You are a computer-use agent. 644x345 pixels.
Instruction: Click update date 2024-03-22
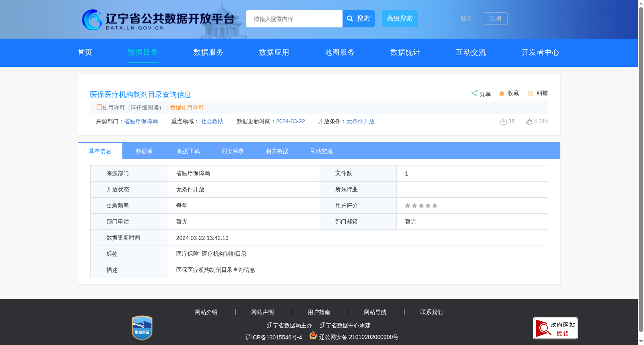pos(291,121)
